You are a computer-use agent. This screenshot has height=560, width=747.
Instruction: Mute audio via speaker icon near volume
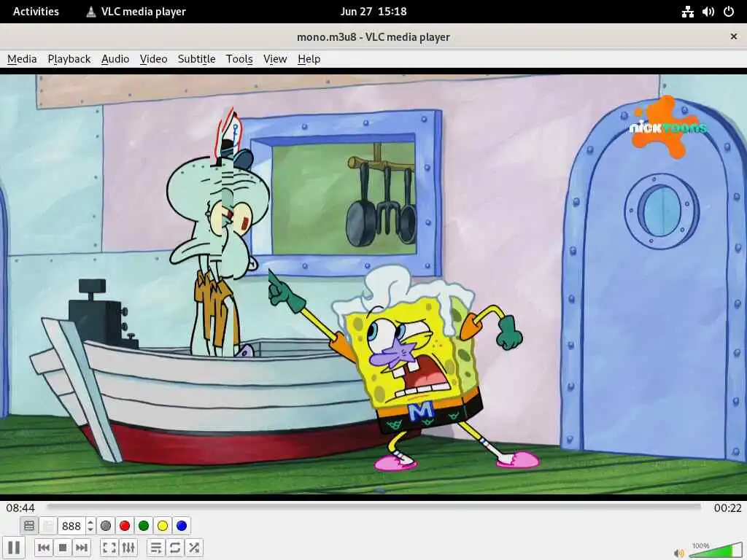coord(679,553)
